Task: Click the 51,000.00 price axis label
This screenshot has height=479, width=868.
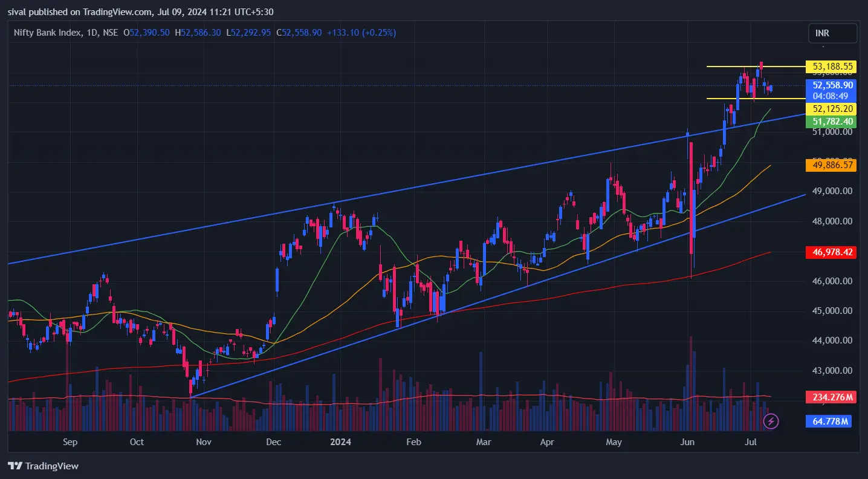Action: click(833, 132)
